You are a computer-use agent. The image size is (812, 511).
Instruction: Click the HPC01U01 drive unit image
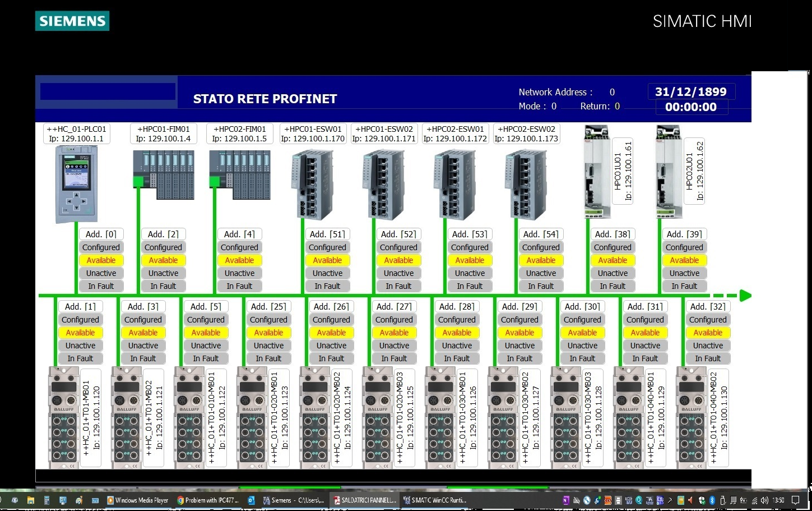pos(597,172)
